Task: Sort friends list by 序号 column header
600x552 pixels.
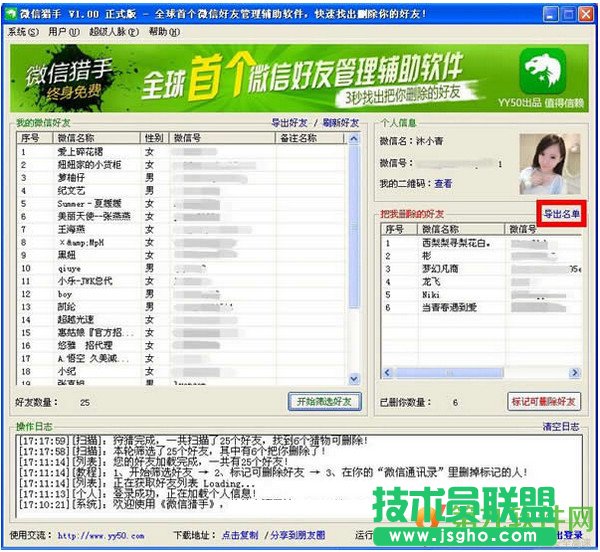Action: 34,138
